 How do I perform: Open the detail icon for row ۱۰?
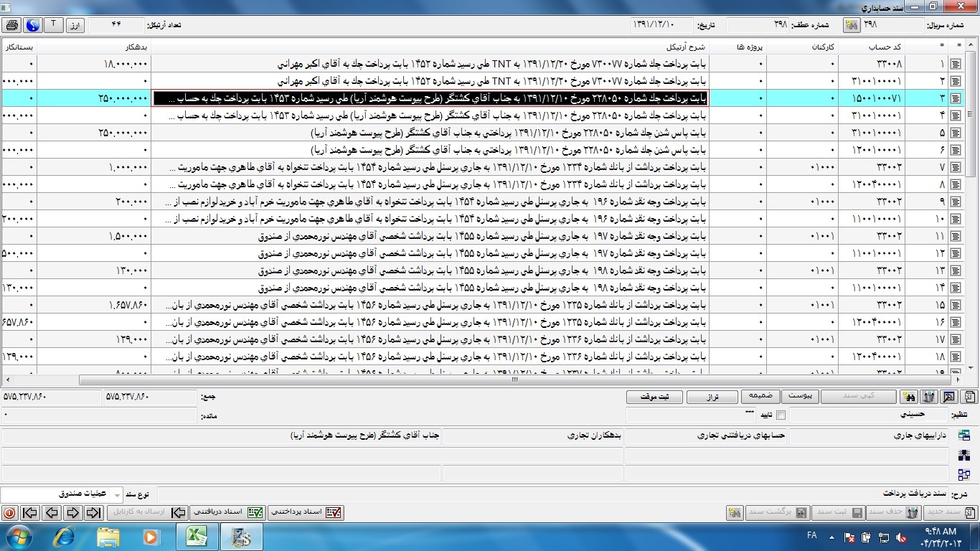pos(955,219)
